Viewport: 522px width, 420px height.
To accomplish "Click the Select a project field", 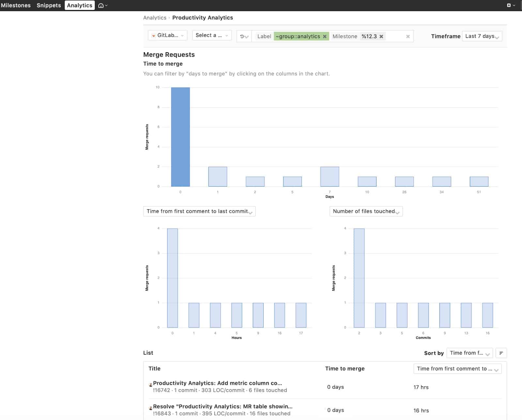I will (211, 35).
